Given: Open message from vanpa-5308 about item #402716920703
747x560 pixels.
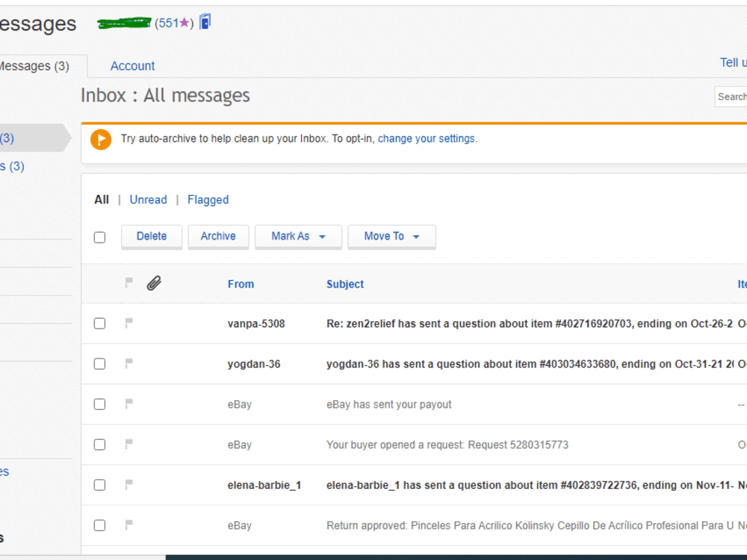Looking at the screenshot, I should click(x=530, y=324).
